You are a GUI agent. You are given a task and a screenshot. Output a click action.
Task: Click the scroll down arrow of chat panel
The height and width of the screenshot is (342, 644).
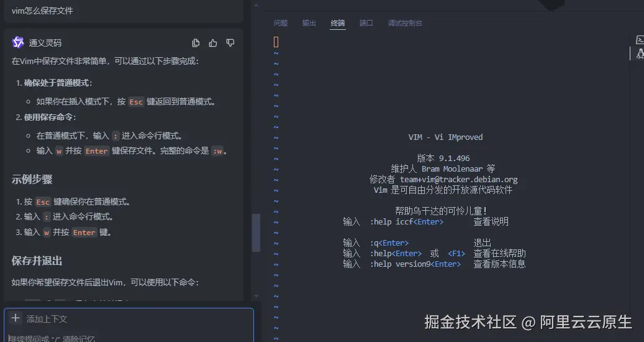pos(256,295)
